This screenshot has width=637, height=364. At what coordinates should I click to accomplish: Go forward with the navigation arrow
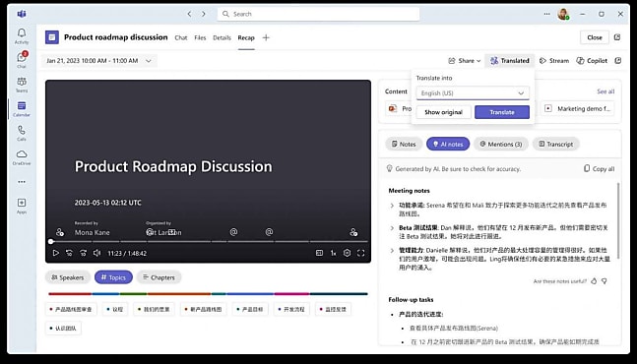point(204,14)
